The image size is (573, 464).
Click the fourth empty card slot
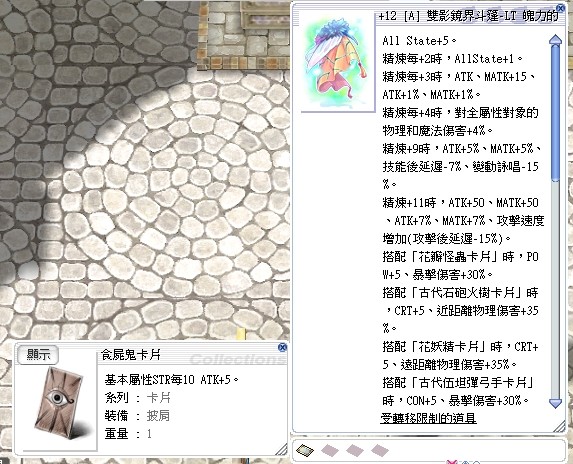(x=380, y=450)
